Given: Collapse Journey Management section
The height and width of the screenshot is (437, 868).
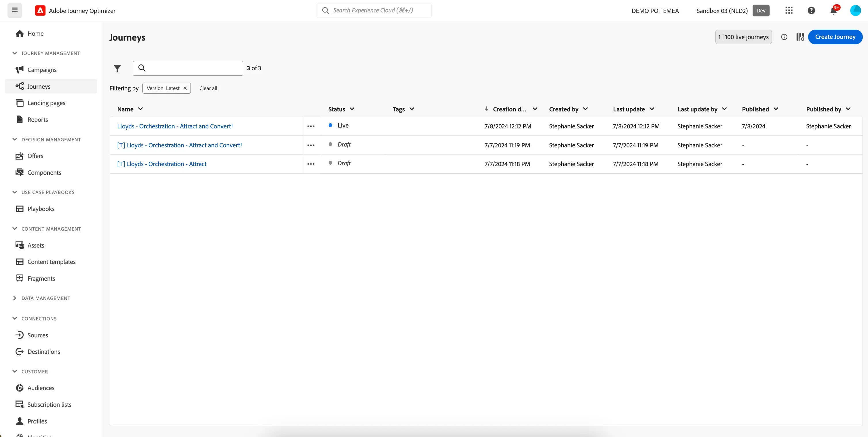Looking at the screenshot, I should click(14, 53).
